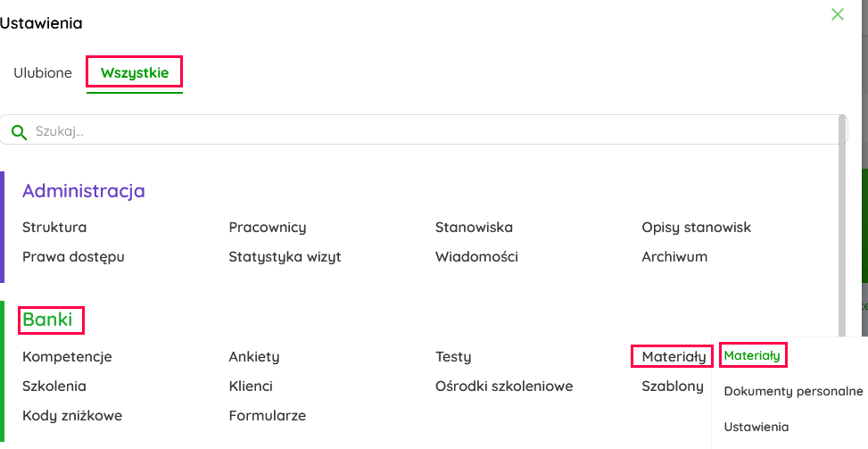Open the Struktura settings link
Image resolution: width=868 pixels, height=449 pixels.
(x=54, y=228)
